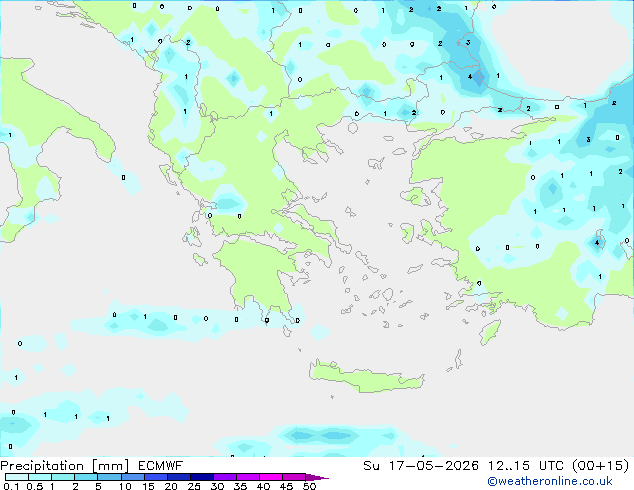Select the "15" legend scale label

point(148,486)
